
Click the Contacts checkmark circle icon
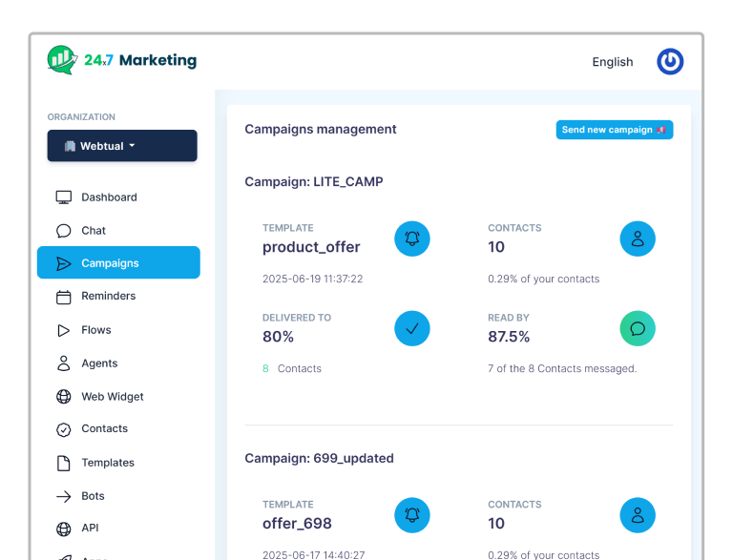tap(64, 429)
